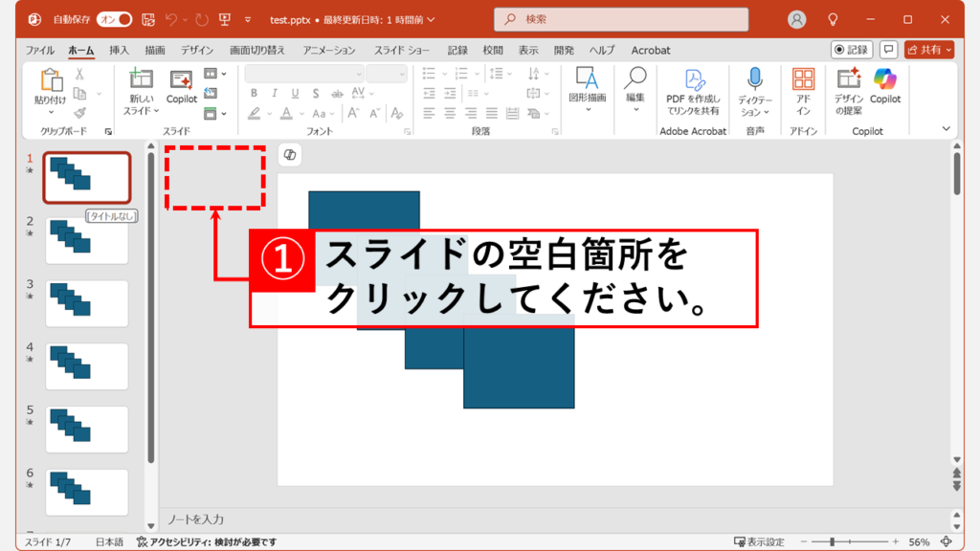Toggle Italic formatting

pos(275,93)
